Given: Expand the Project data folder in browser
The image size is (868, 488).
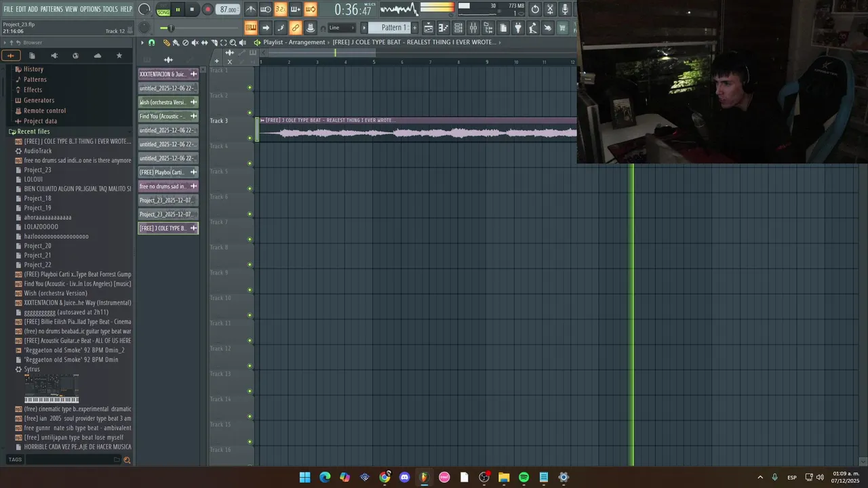Looking at the screenshot, I should [x=40, y=121].
